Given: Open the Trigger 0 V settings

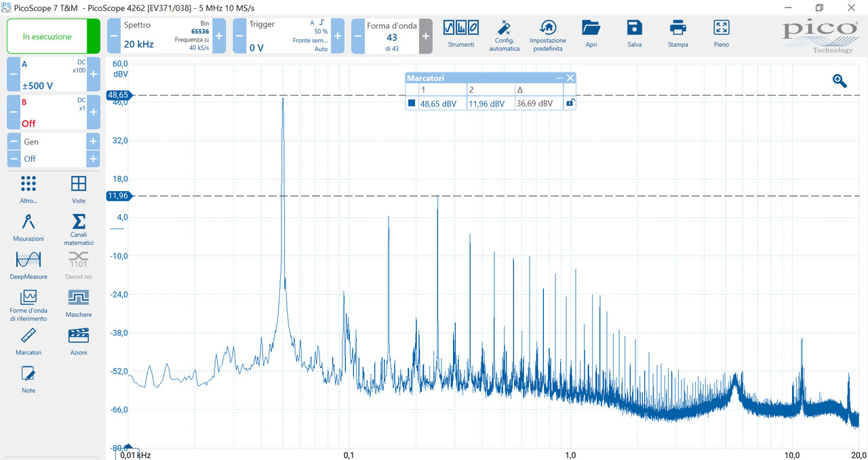Looking at the screenshot, I should pyautogui.click(x=288, y=36).
